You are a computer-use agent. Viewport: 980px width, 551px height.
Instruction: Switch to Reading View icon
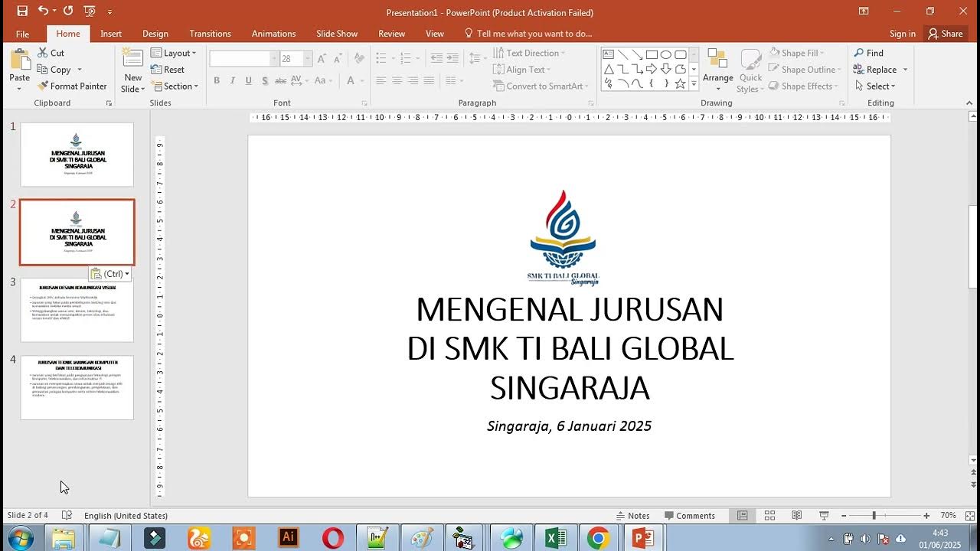pyautogui.click(x=796, y=516)
